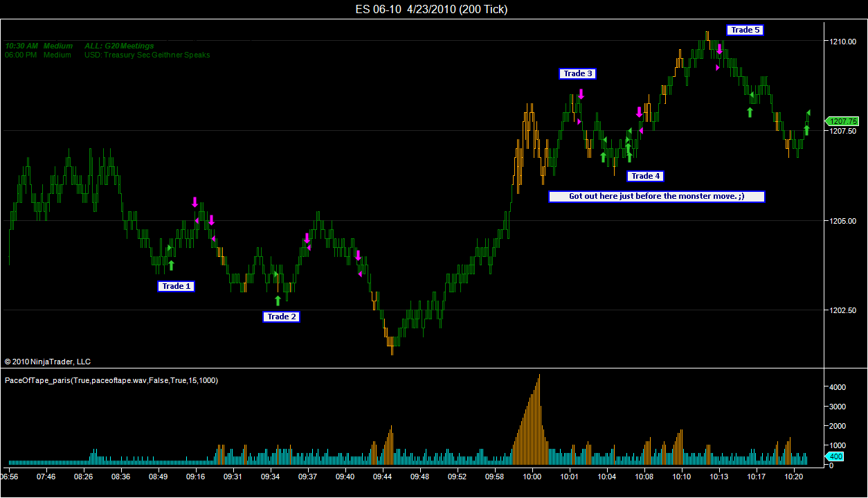Click the 10:04 time axis label
Image resolution: width=868 pixels, height=498 pixels.
(607, 477)
